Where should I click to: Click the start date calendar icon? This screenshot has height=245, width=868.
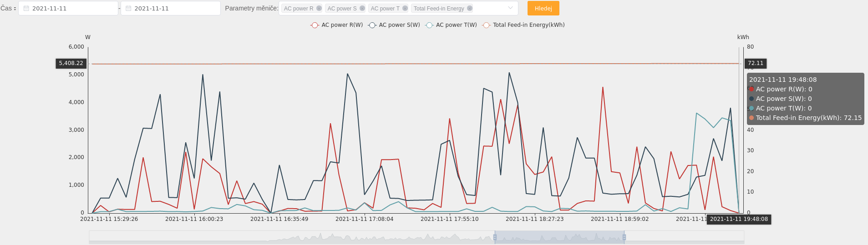[x=26, y=8]
